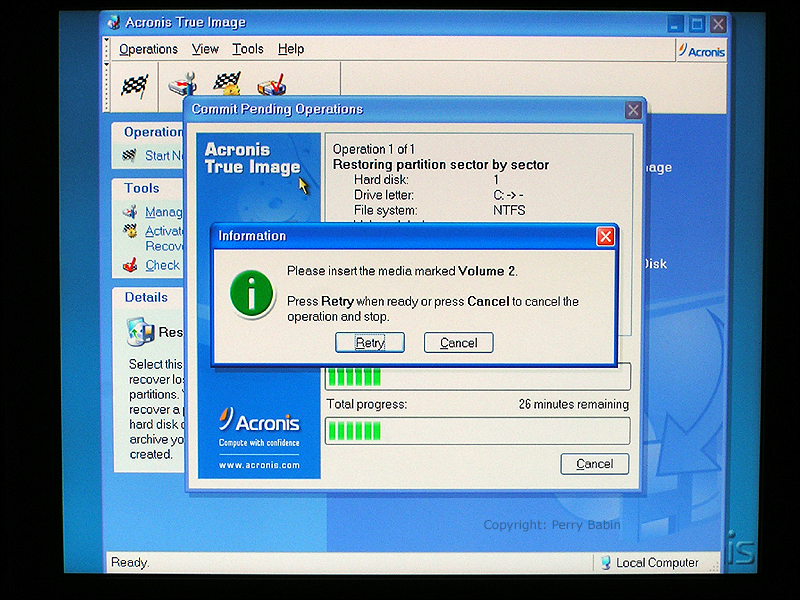Click the checkered flag toolbar icon
The height and width of the screenshot is (600, 800).
coord(135,85)
